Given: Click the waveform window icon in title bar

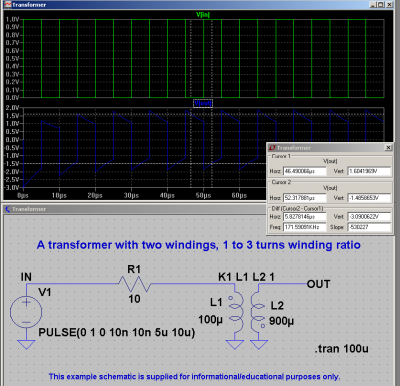Looking at the screenshot, I should (x=8, y=5).
